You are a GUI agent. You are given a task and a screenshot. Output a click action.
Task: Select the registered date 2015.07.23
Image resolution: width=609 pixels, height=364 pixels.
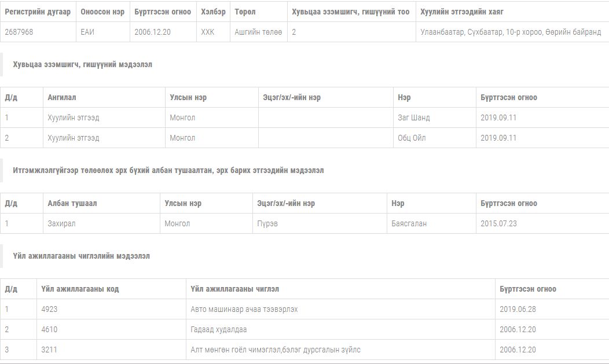point(498,223)
